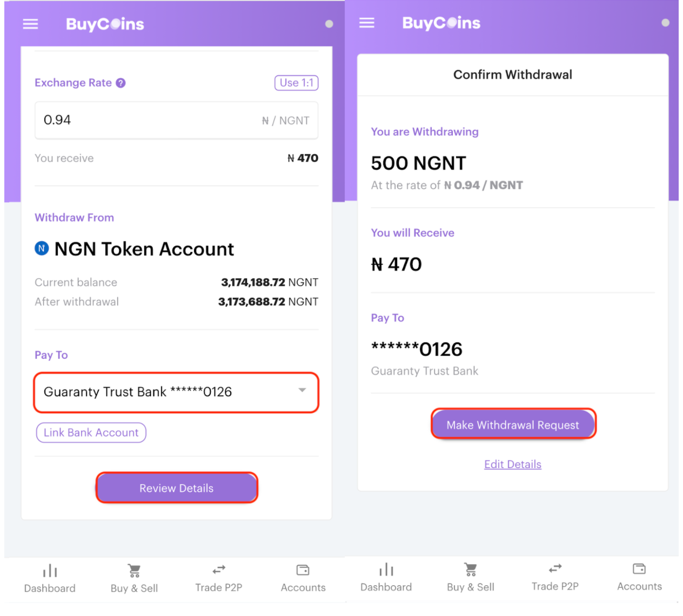Open Accounts wallet icon on right screen
The image size is (683, 616).
coord(639,568)
